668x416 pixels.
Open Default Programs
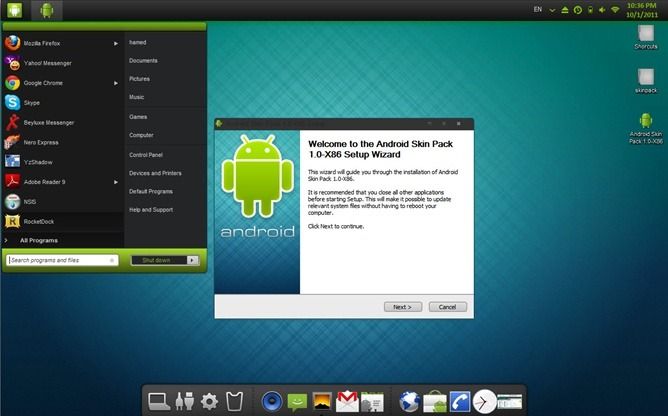[151, 192]
